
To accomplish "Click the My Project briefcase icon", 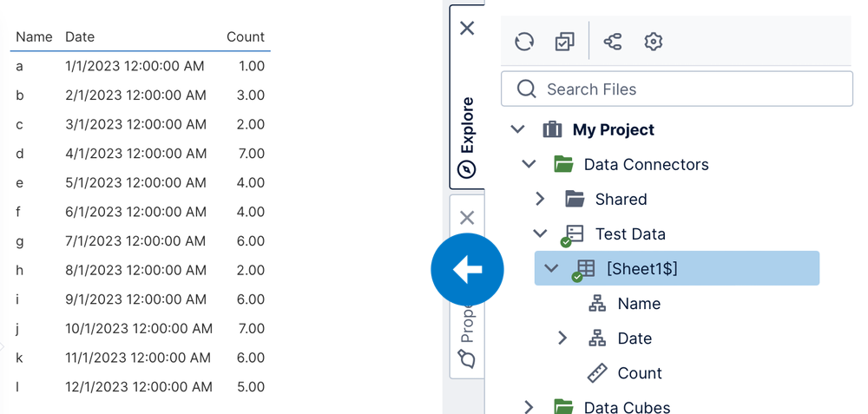I will click(552, 129).
